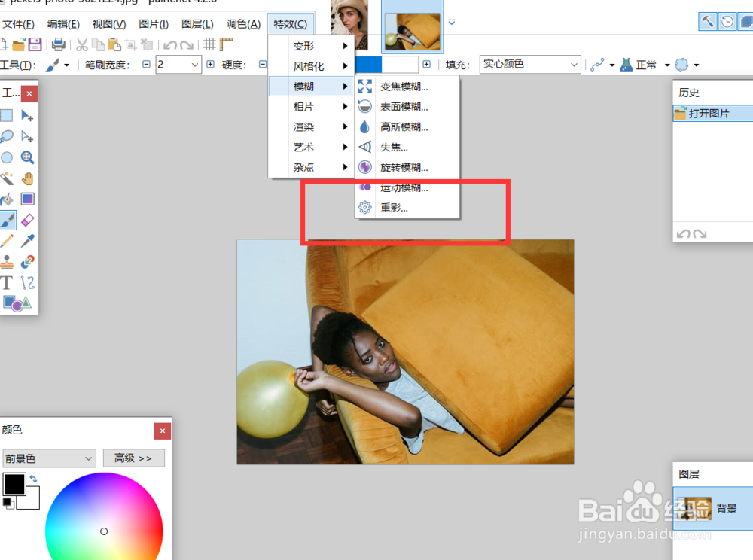Select the Paintbrush tool in toolbox
753x560 pixels.
(x=8, y=221)
